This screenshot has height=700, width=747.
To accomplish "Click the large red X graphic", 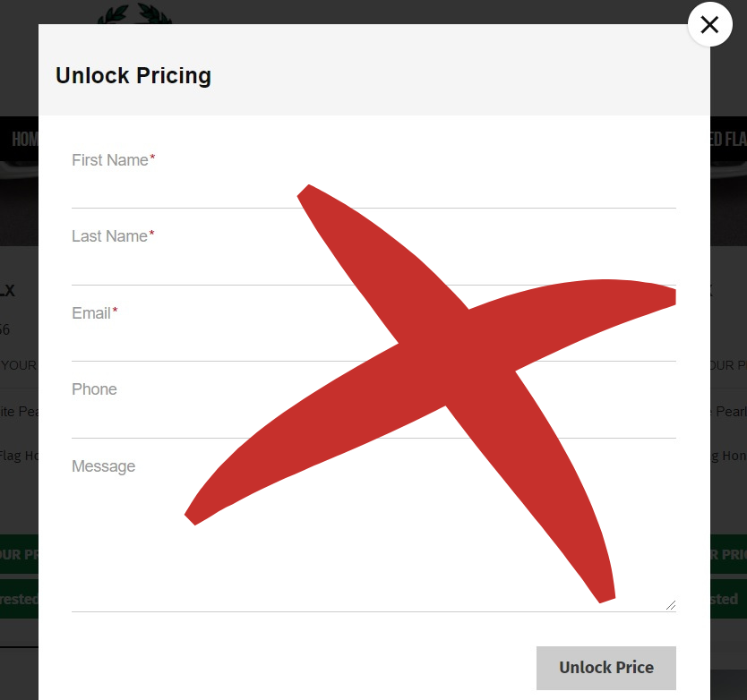I will click(430, 393).
